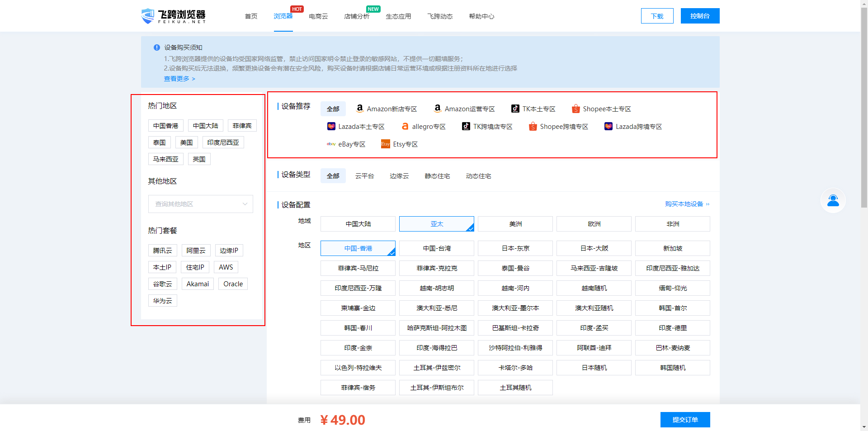Select the 云平台 device type
868x431 pixels.
point(364,176)
